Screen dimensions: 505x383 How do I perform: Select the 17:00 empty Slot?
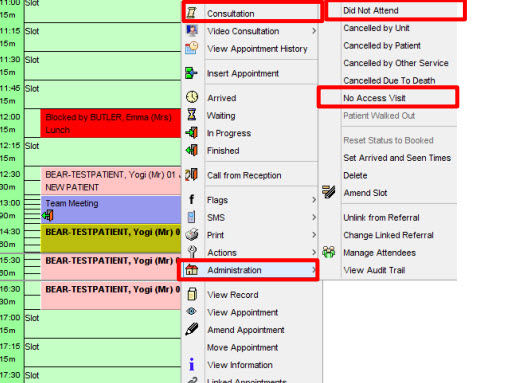pos(103,324)
